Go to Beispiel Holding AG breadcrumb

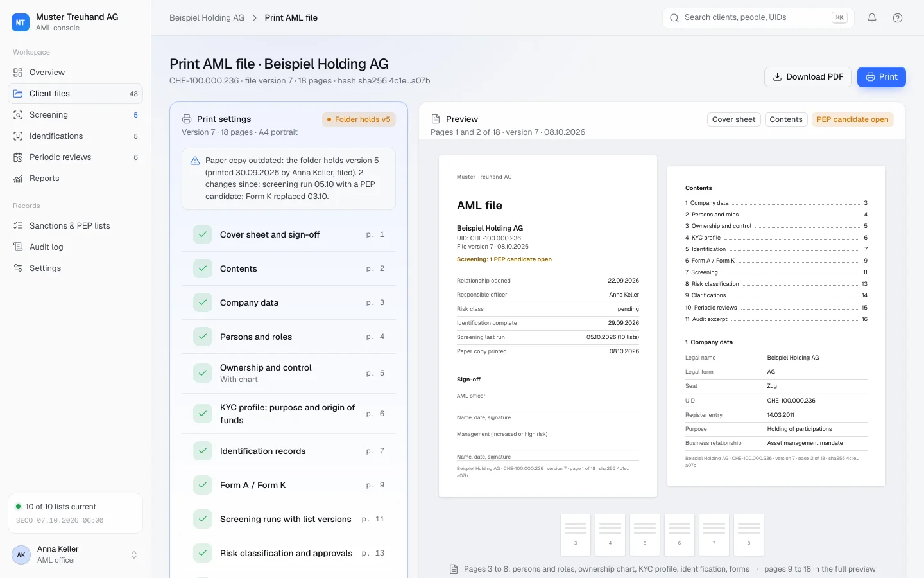(207, 18)
